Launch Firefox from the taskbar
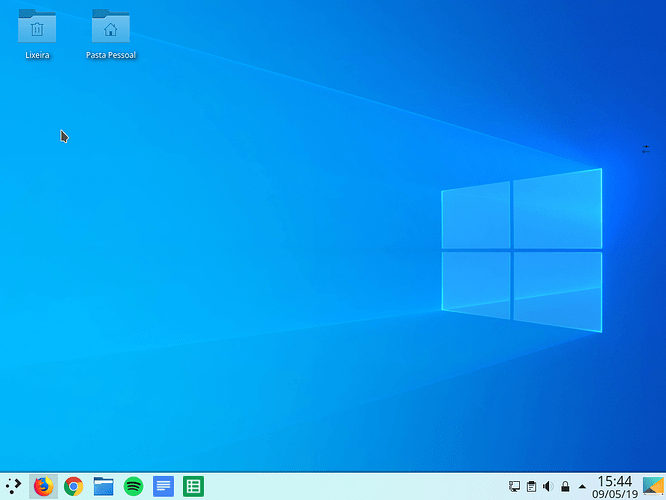666x500 pixels. pyautogui.click(x=43, y=486)
